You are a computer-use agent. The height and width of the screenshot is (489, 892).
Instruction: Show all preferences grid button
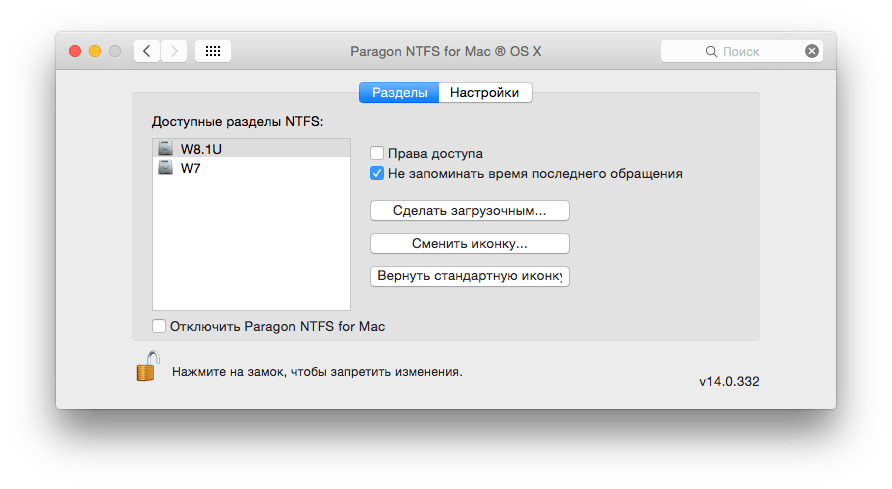213,50
